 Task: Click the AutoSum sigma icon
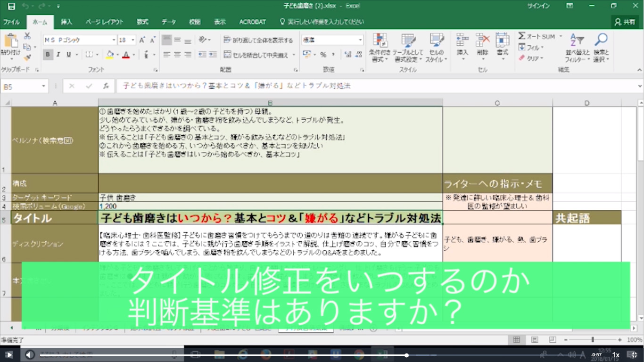click(522, 36)
